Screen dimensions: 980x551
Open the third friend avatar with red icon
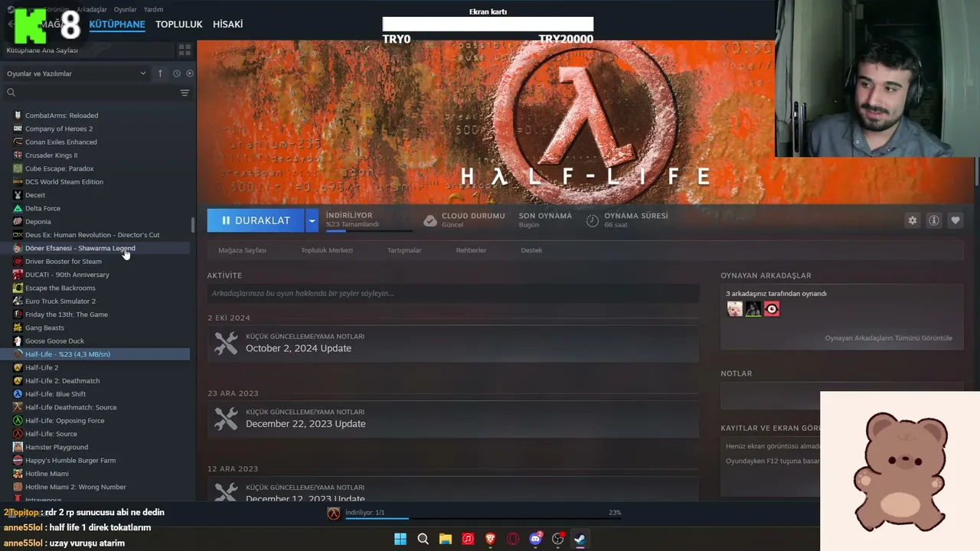click(x=772, y=309)
